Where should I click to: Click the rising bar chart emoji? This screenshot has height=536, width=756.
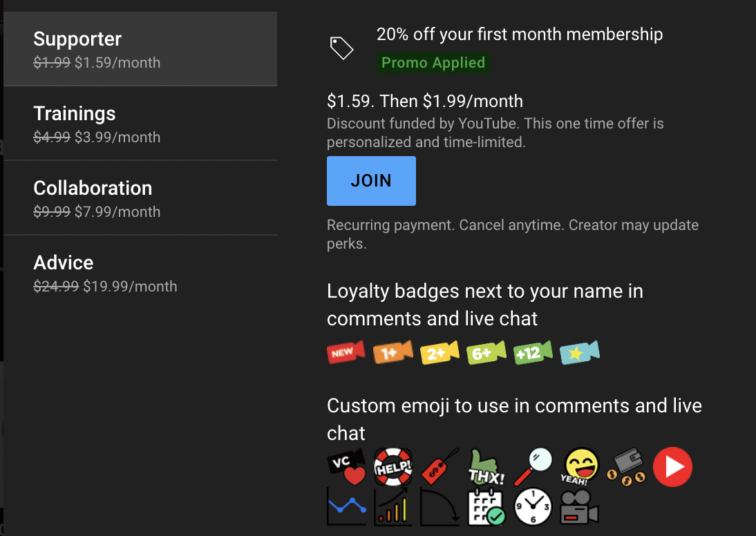393,507
